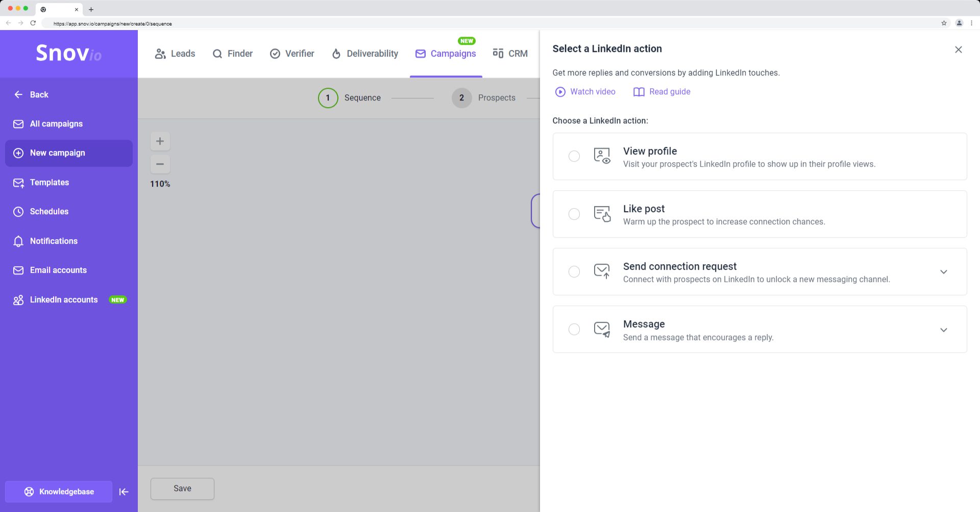
Task: Select the Like post radio button
Action: tap(574, 214)
